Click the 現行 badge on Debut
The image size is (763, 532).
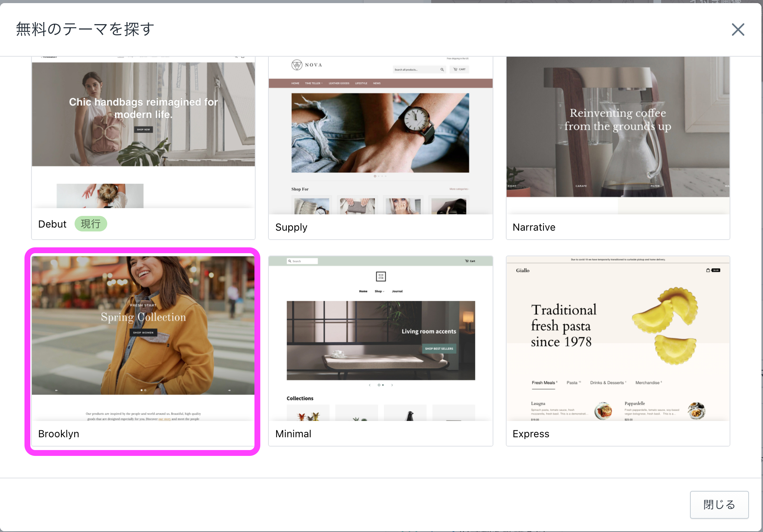click(91, 224)
